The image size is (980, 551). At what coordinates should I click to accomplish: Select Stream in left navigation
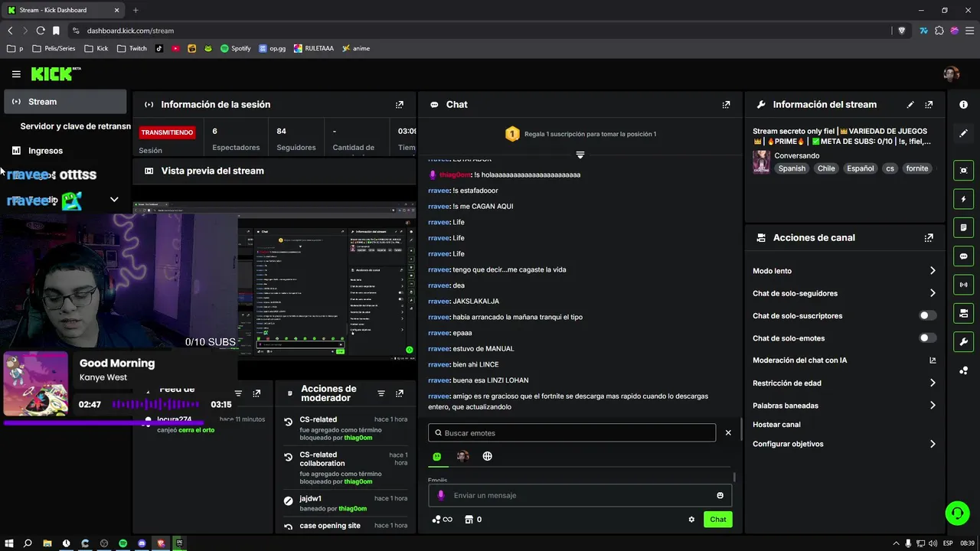pyautogui.click(x=65, y=102)
